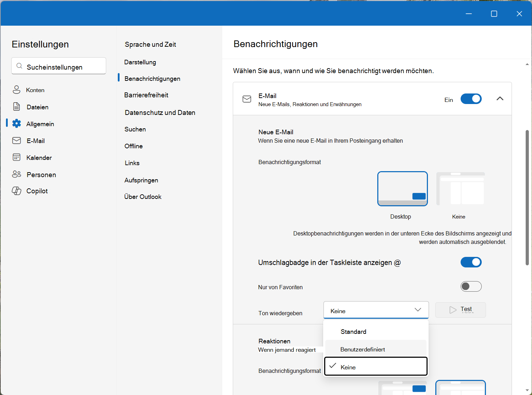Click the Dateien document icon
532x395 pixels.
coord(17,106)
